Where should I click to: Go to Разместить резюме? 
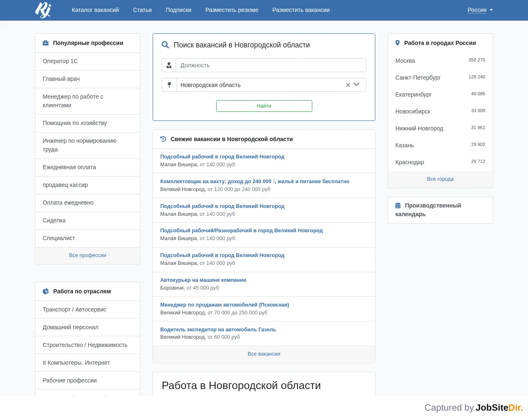coord(232,10)
